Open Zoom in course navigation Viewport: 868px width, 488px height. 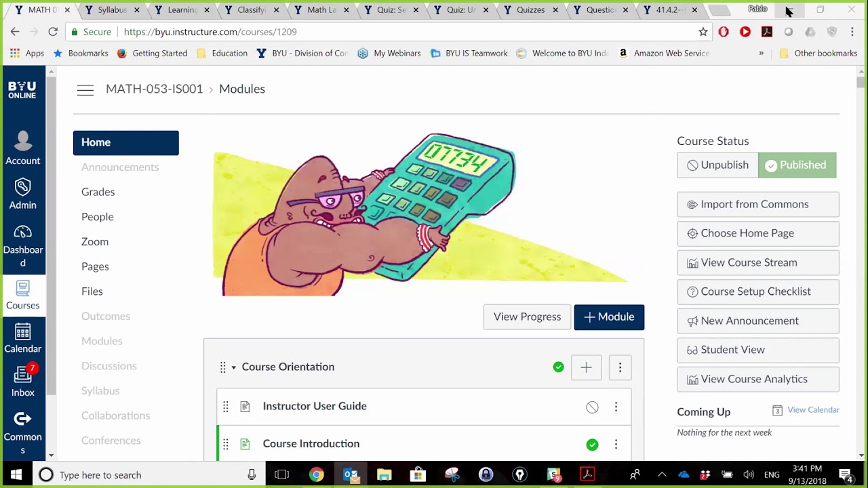[x=95, y=242]
